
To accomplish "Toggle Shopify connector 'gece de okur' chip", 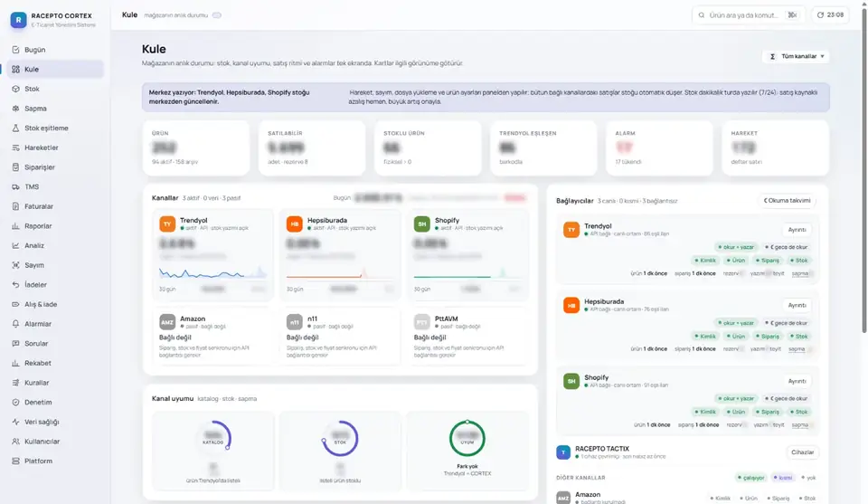I will point(786,398).
